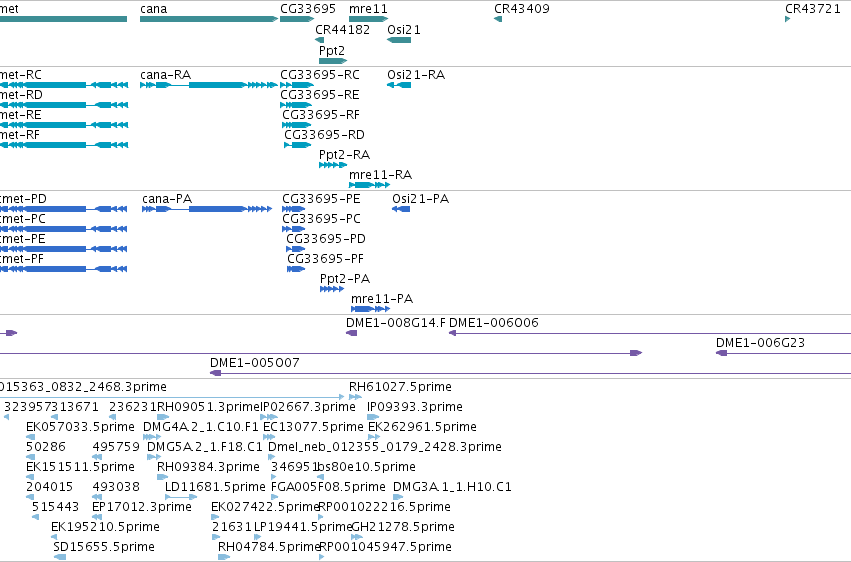
Task: Select the Ppt2 gene bar
Action: 333,61
